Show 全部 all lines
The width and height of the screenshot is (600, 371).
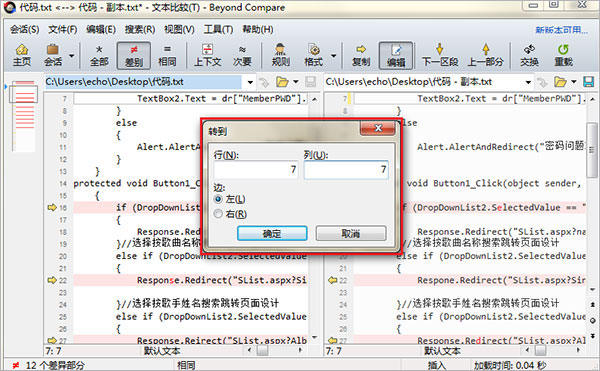99,55
